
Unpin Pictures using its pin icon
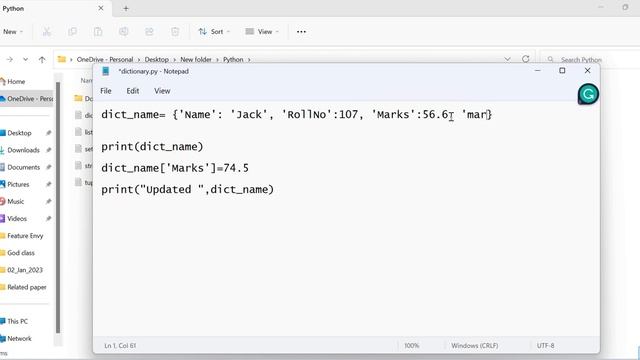pyautogui.click(x=48, y=184)
